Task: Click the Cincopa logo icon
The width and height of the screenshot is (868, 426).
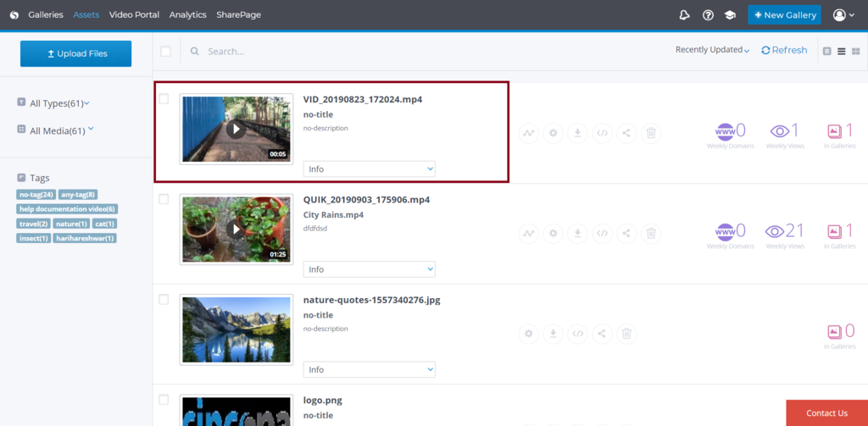Action: click(x=14, y=15)
